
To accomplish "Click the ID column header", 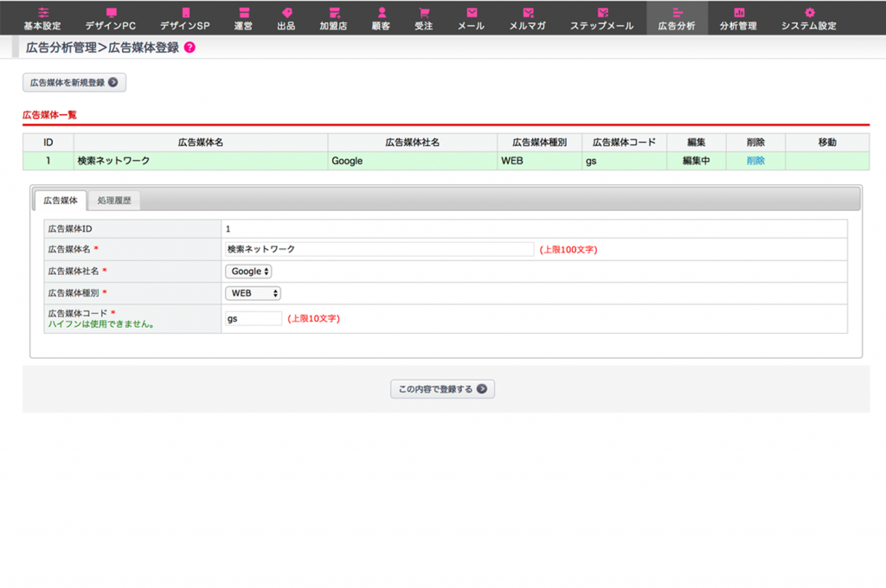I will [48, 143].
